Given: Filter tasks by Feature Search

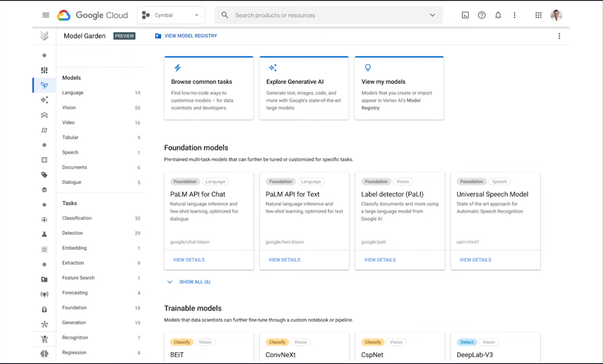Looking at the screenshot, I should [x=101, y=278].
